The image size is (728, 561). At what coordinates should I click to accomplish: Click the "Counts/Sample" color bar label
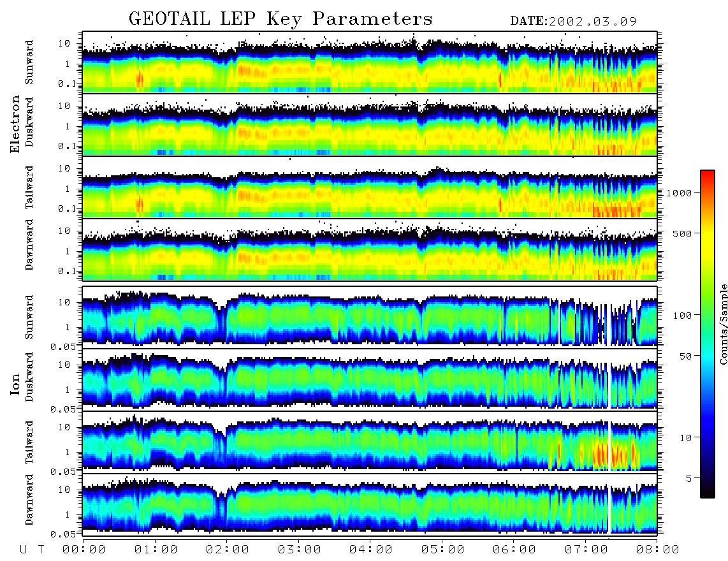click(x=723, y=324)
